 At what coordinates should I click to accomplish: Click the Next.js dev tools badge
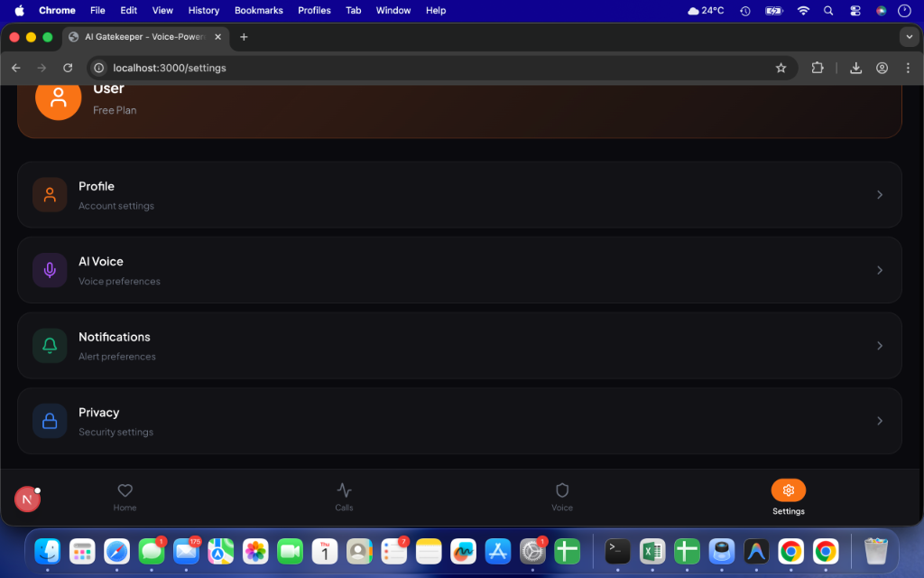(27, 499)
